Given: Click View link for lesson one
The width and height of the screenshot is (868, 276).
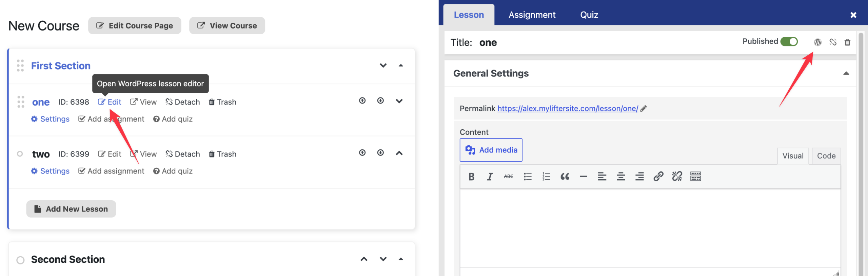Looking at the screenshot, I should pyautogui.click(x=143, y=102).
